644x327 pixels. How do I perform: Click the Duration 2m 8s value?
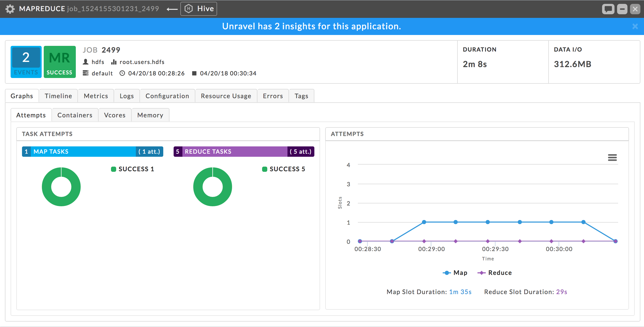[475, 64]
